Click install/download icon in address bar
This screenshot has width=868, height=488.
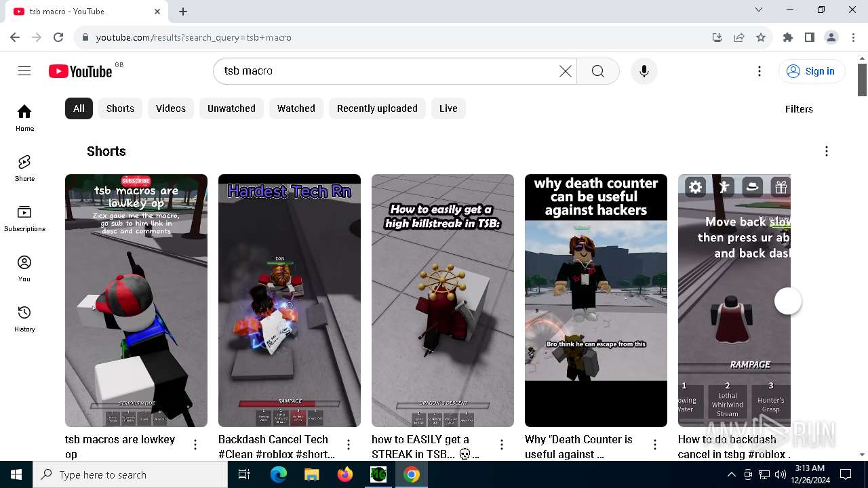717,37
